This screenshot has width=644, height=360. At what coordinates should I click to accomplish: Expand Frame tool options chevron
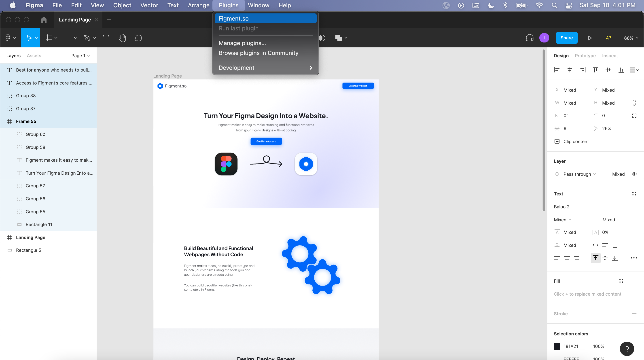click(56, 38)
